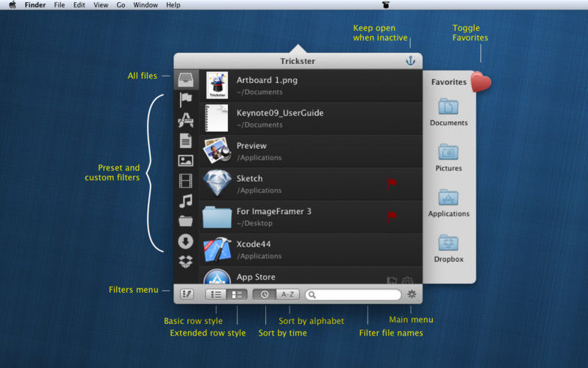Image resolution: width=588 pixels, height=368 pixels.
Task: Sort files alphabetically with A-Z
Action: click(x=287, y=294)
